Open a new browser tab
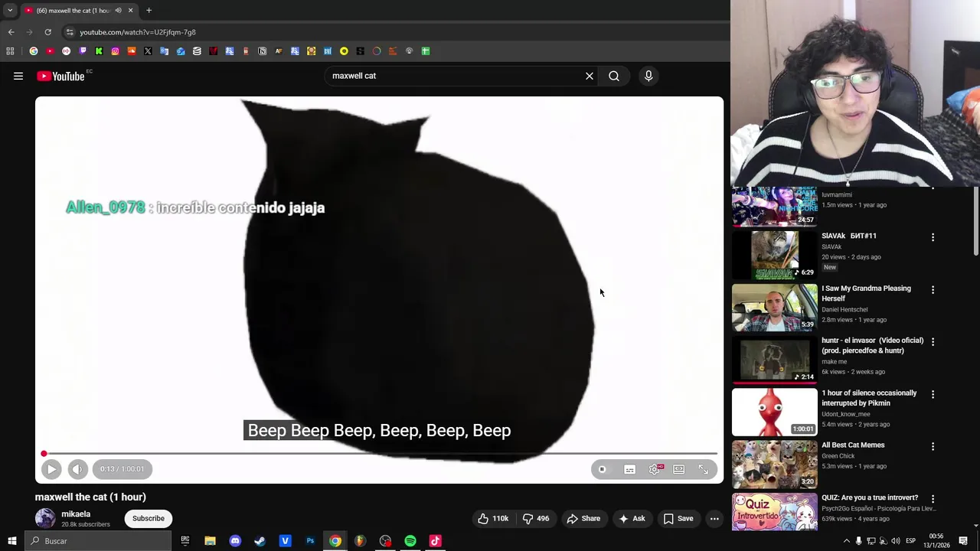 pos(149,11)
